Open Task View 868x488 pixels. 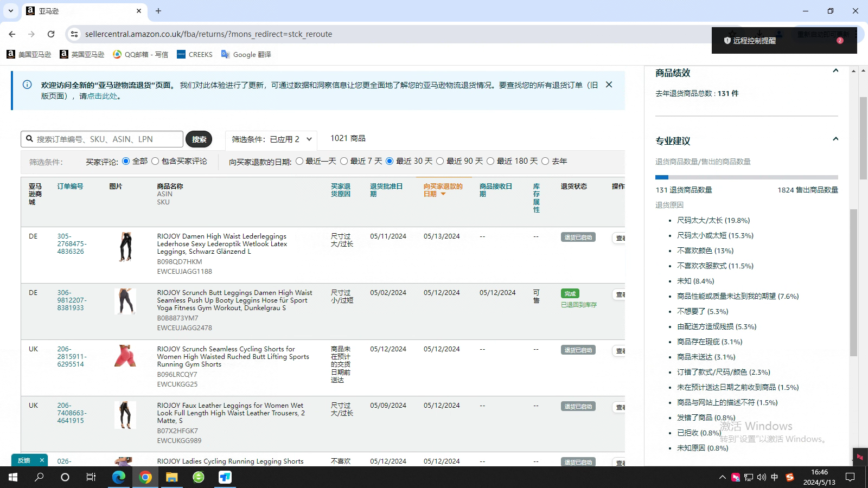coord(91,477)
